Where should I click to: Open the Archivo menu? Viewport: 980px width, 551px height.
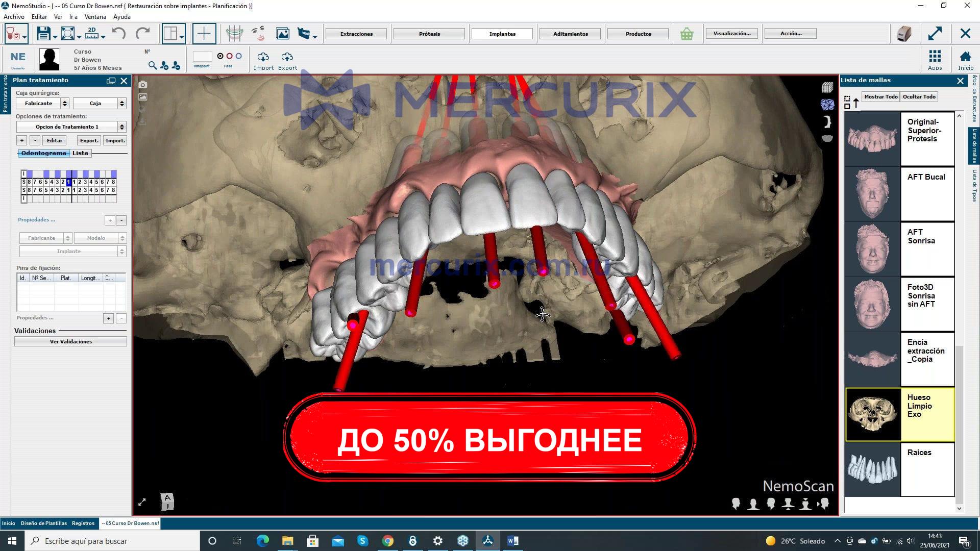pos(14,17)
